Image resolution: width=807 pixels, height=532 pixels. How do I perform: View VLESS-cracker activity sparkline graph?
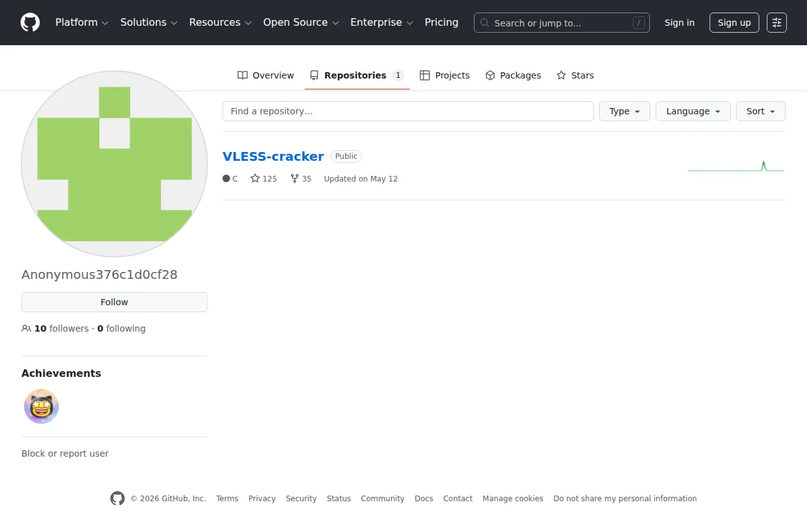[736, 166]
